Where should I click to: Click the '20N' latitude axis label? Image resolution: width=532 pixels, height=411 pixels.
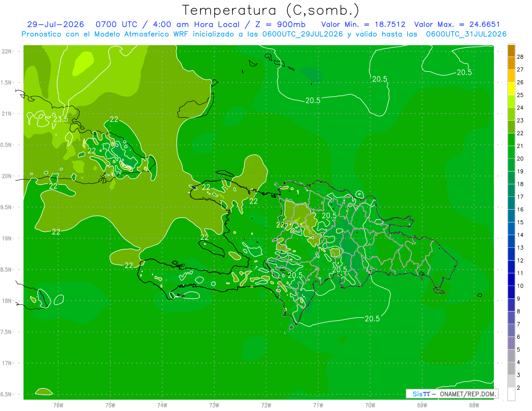[7, 176]
